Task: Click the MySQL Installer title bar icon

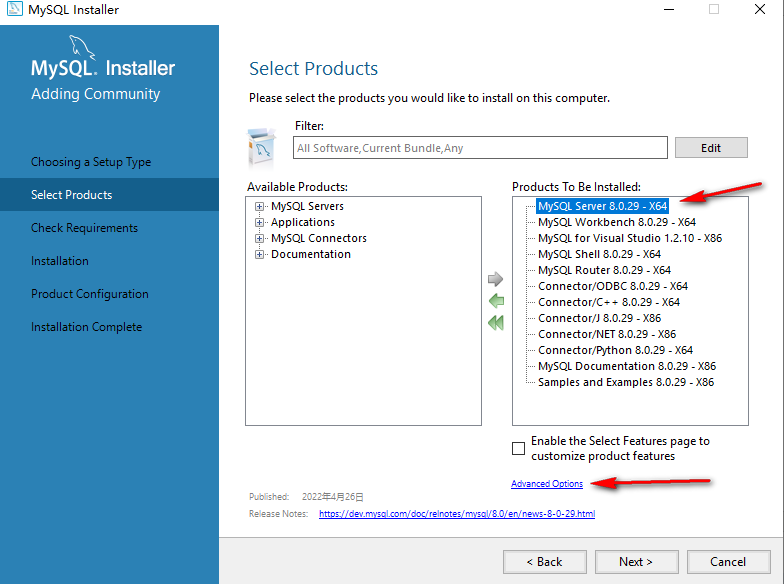Action: click(x=14, y=9)
